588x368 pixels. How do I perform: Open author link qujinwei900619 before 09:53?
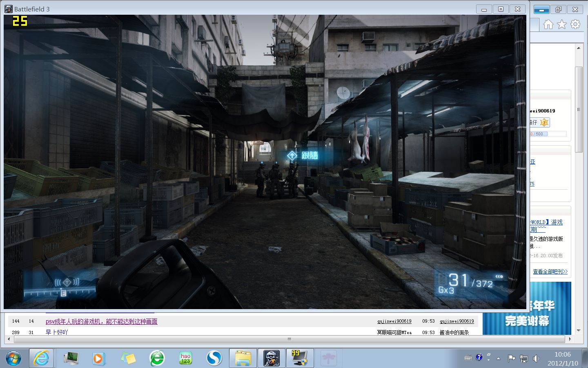point(394,321)
